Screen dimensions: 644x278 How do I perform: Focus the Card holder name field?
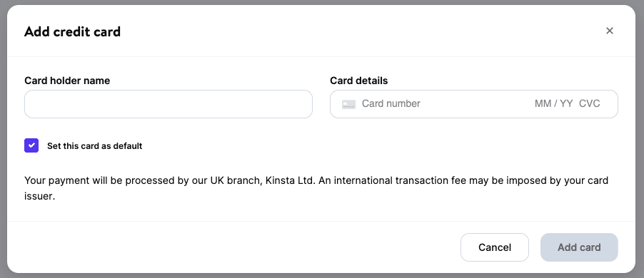(x=168, y=104)
